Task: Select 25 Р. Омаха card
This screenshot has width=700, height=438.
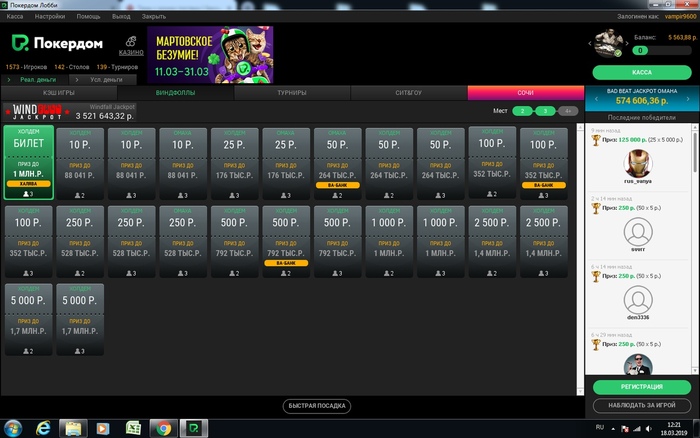Action: pyautogui.click(x=286, y=164)
